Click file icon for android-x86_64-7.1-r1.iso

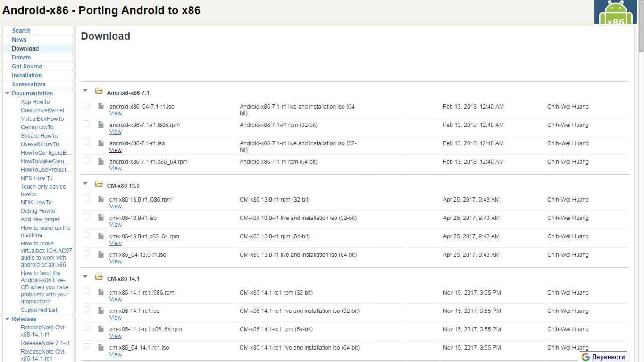click(x=100, y=107)
